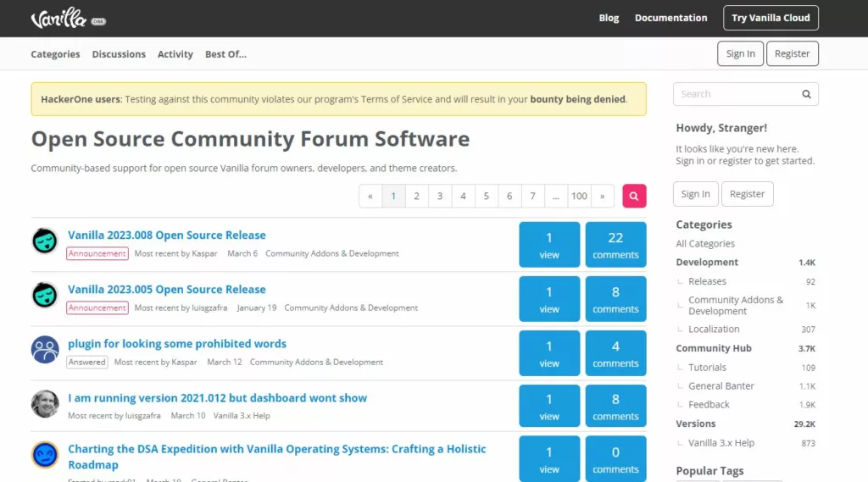Open Documentation in the top bar
Image resolution: width=868 pixels, height=482 pixels.
tap(670, 18)
